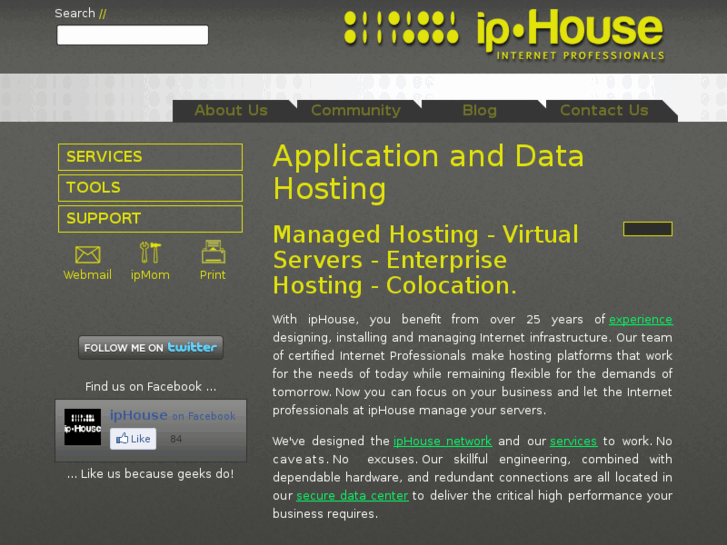727x545 pixels.
Task: Click the 'Find us on Facebook ...' text
Action: (x=151, y=386)
